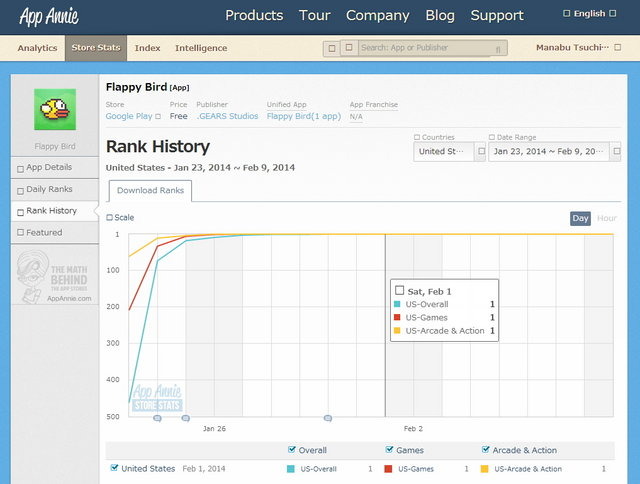
Task: Click the icon left of the English label
Action: pos(567,13)
